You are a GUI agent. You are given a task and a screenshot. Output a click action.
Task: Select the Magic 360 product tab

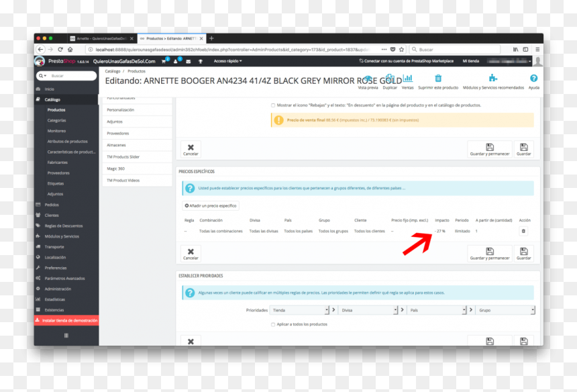[138, 168]
